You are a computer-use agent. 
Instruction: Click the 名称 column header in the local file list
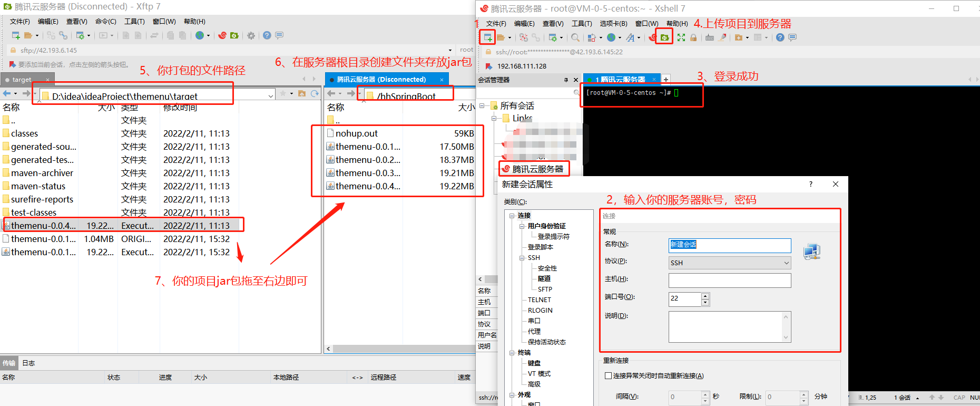pos(11,107)
